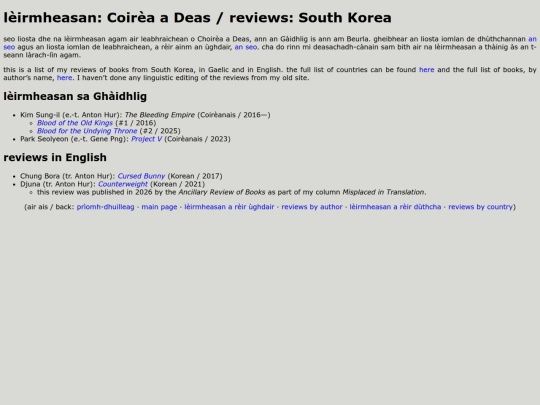Image resolution: width=540 pixels, height=405 pixels.
Task: Click '(Coirèanais / 2023)' text
Action: pyautogui.click(x=197, y=139)
